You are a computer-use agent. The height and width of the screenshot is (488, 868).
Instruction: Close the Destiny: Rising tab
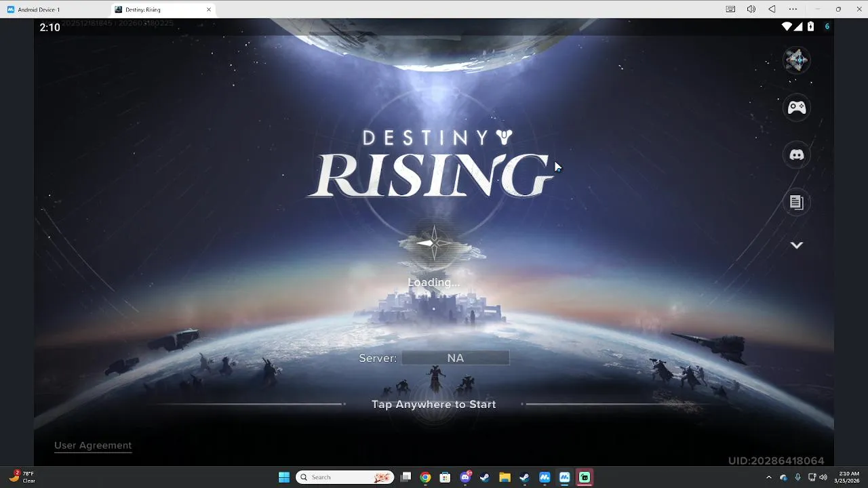[209, 9]
